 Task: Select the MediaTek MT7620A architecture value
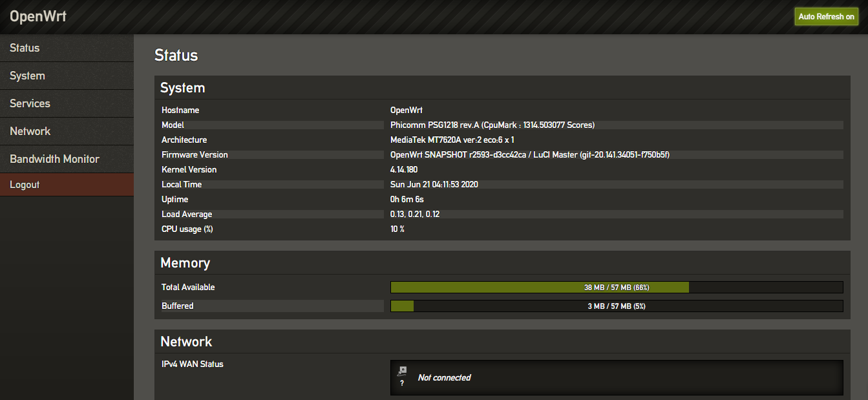point(452,140)
